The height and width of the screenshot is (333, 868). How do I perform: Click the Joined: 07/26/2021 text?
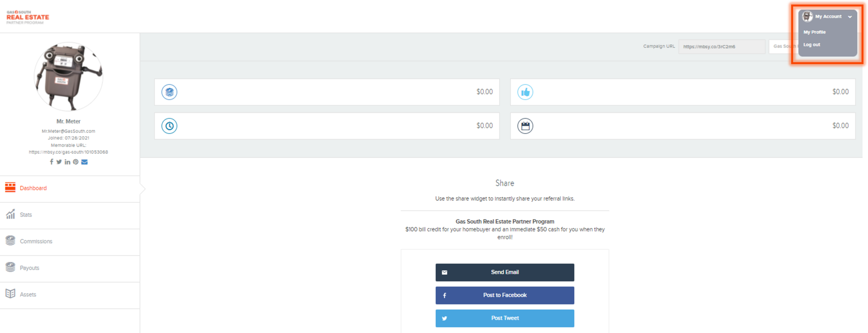[x=69, y=138]
